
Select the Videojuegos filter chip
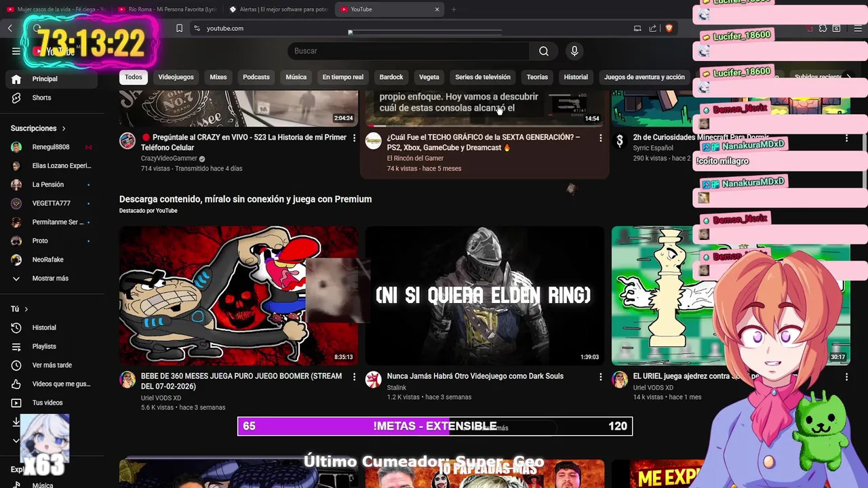(176, 77)
